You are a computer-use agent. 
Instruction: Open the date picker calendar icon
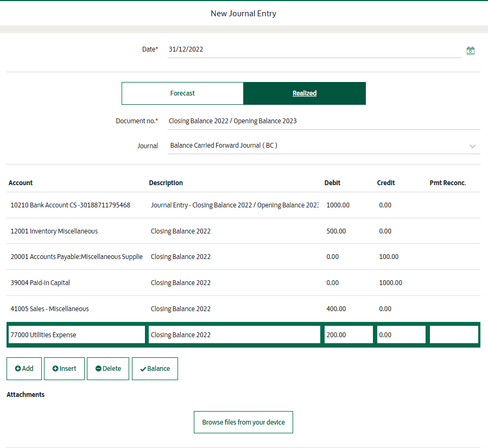[471, 51]
